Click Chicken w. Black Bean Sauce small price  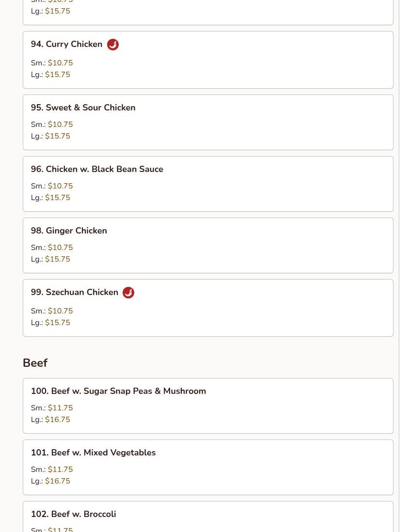click(x=60, y=186)
